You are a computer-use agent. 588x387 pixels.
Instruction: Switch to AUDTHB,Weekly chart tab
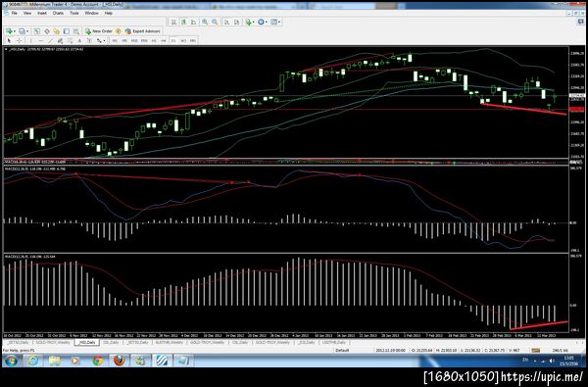pyautogui.click(x=171, y=342)
